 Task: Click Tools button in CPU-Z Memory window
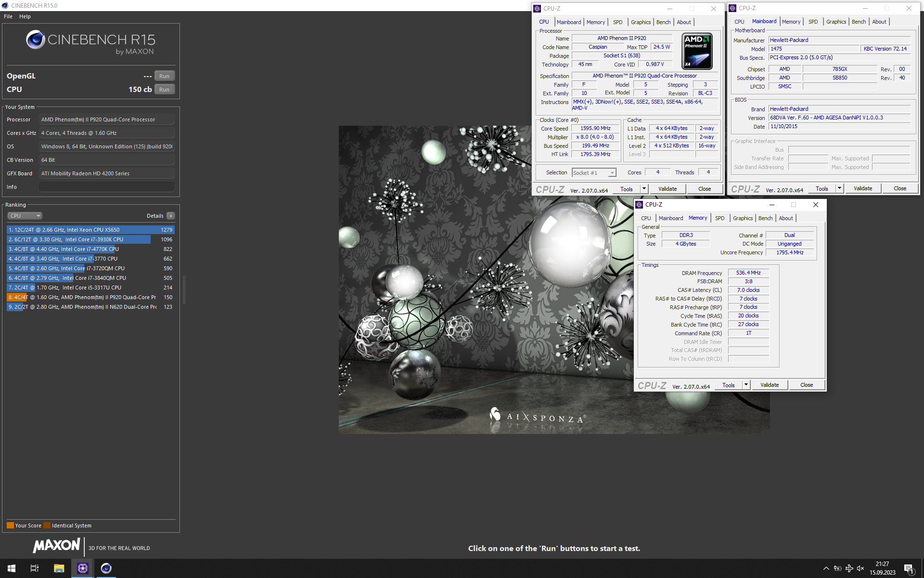tap(729, 385)
